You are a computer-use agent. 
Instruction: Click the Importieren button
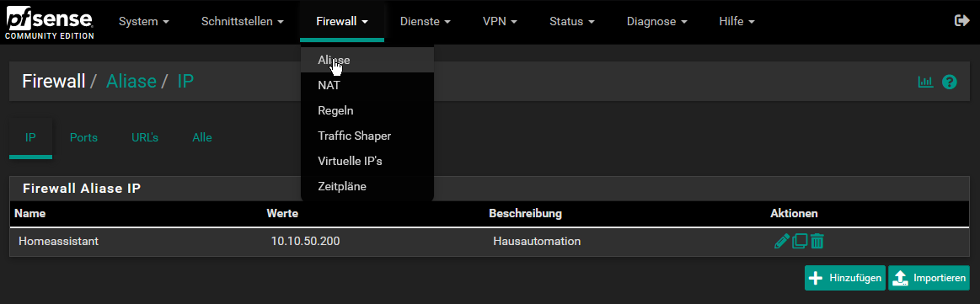click(929, 278)
